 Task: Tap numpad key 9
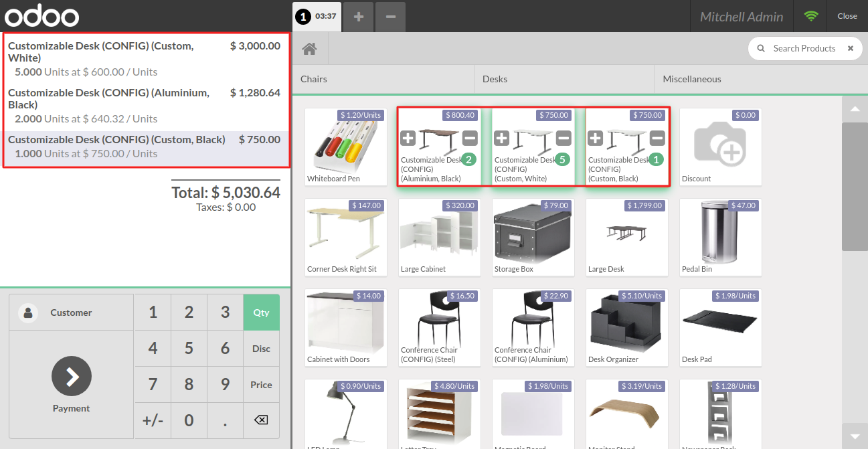click(x=225, y=385)
